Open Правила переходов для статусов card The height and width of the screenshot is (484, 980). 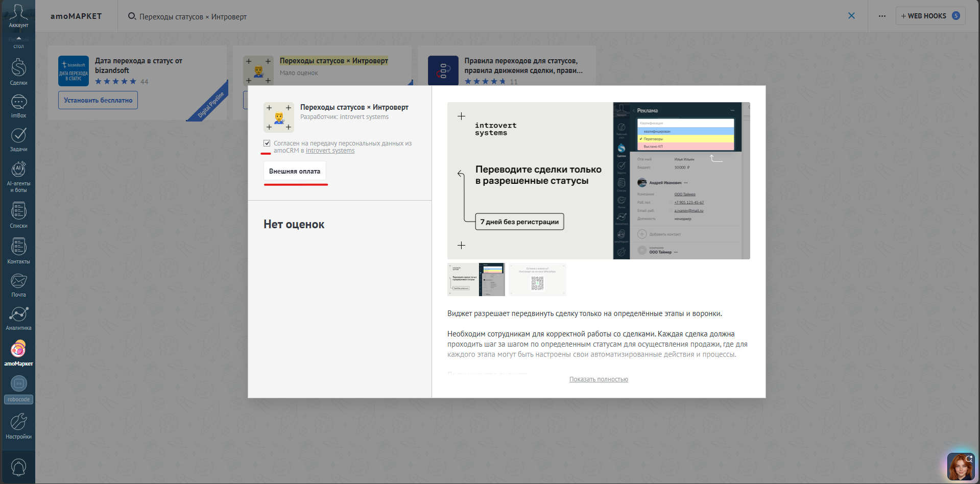[x=523, y=65]
